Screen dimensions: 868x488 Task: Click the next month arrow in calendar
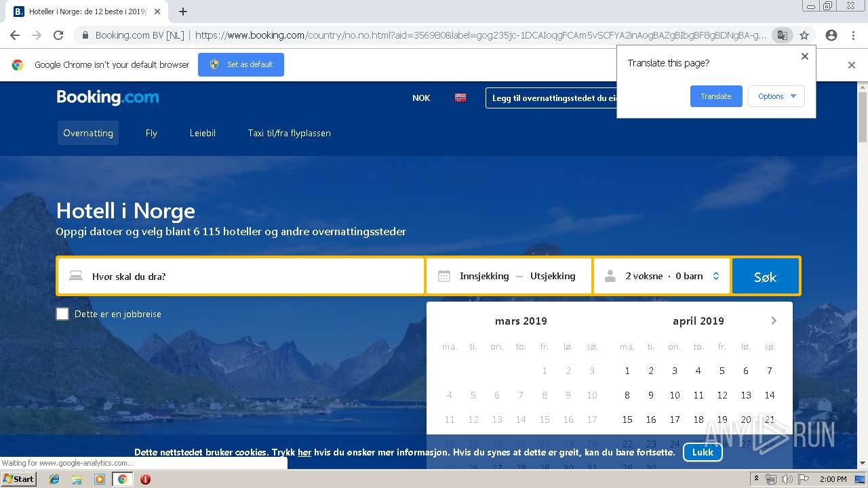pyautogui.click(x=774, y=321)
